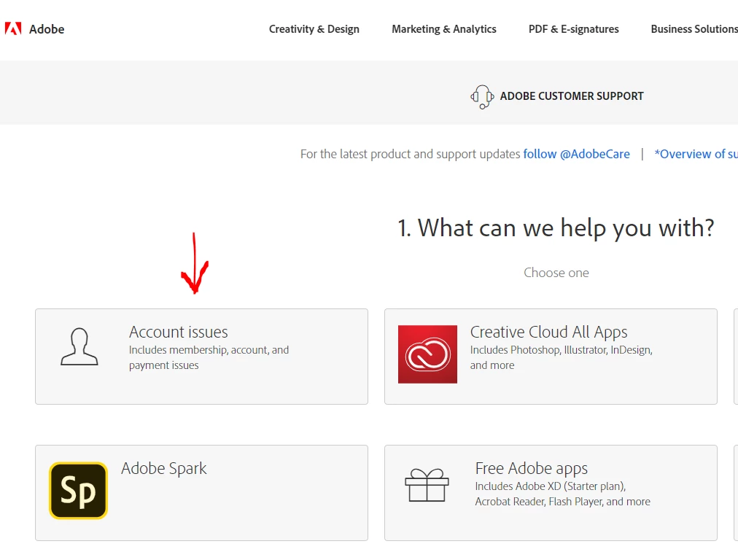Open the Creativity & Design menu

point(314,29)
